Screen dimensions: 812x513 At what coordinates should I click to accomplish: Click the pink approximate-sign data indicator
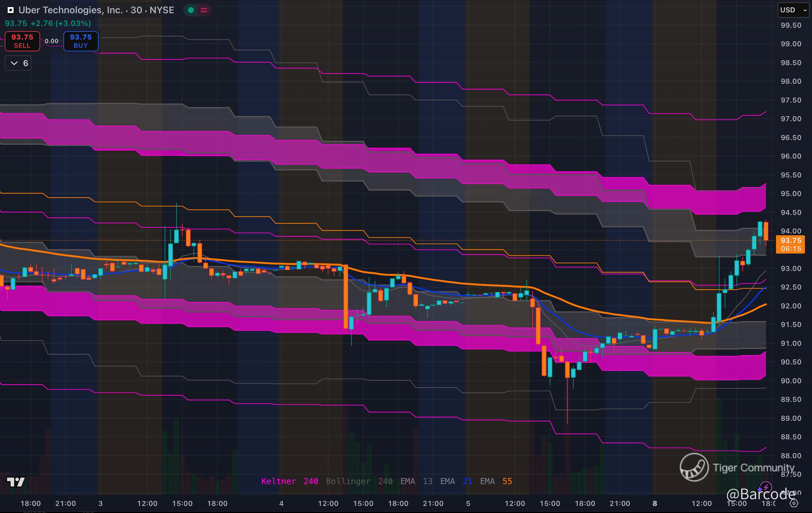click(204, 10)
